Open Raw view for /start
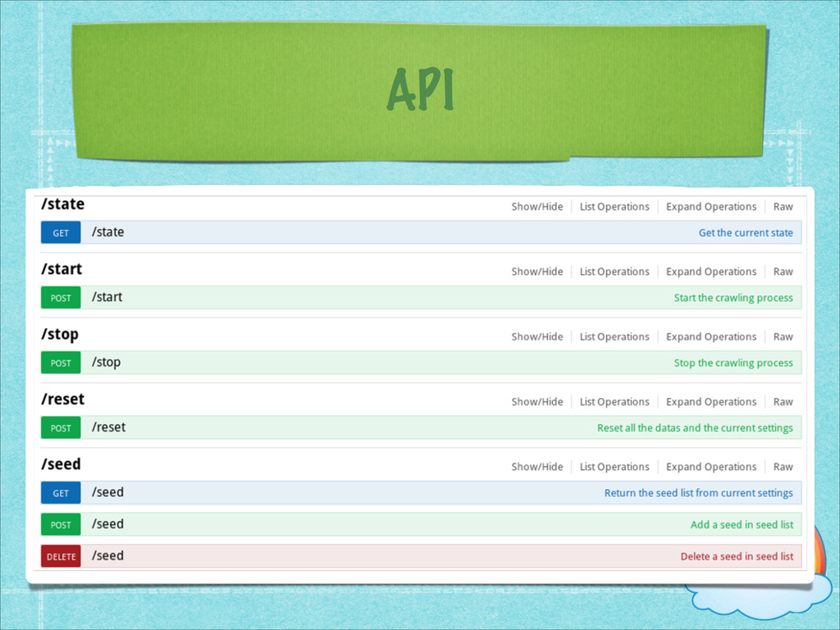840x630 pixels. pos(783,272)
